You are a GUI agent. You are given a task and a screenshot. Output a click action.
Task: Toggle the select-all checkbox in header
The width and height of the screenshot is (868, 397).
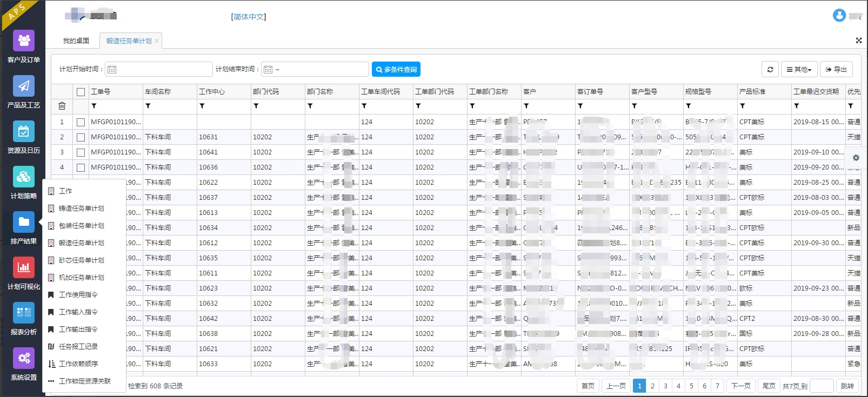coord(81,92)
